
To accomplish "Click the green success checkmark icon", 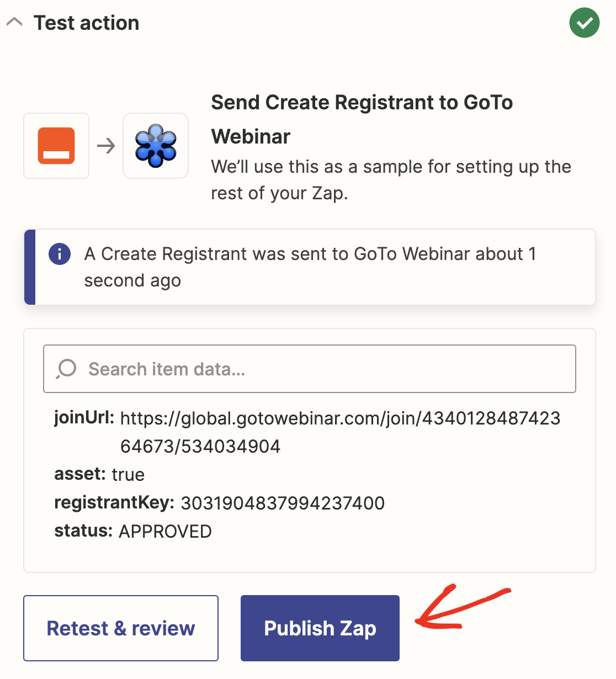I will click(x=584, y=23).
